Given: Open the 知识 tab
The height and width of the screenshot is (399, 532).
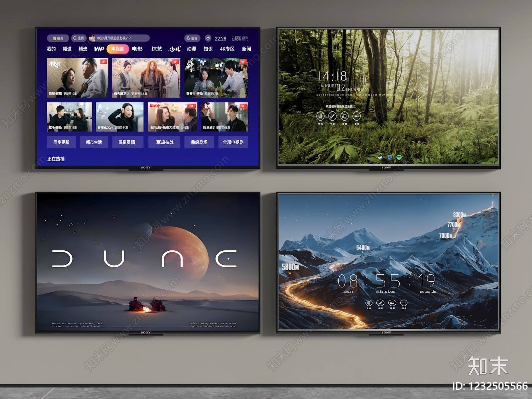Looking at the screenshot, I should point(208,49).
